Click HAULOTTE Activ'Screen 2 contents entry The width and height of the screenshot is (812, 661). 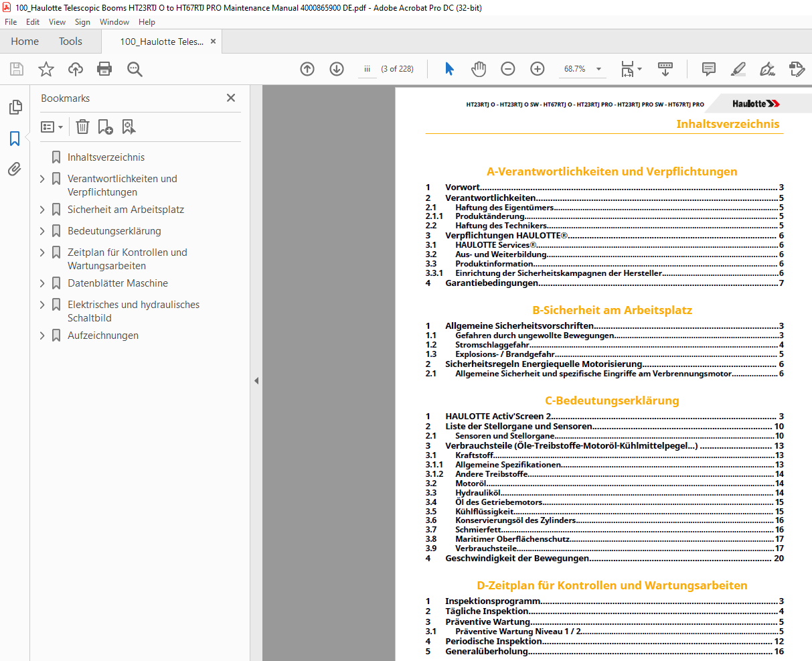(x=604, y=417)
